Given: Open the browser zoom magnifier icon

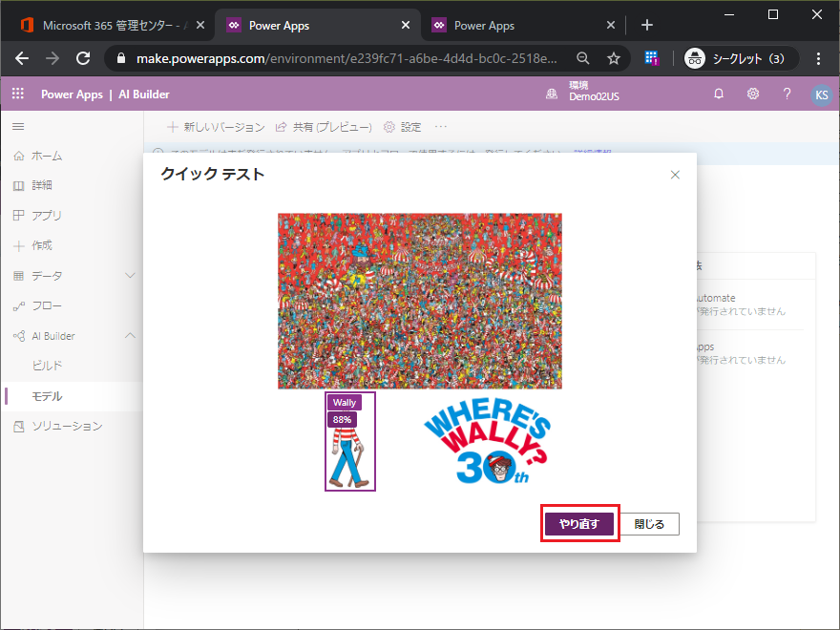Looking at the screenshot, I should [583, 58].
